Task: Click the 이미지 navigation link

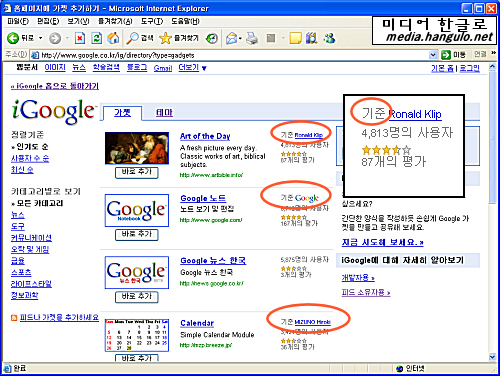Action: (x=55, y=67)
